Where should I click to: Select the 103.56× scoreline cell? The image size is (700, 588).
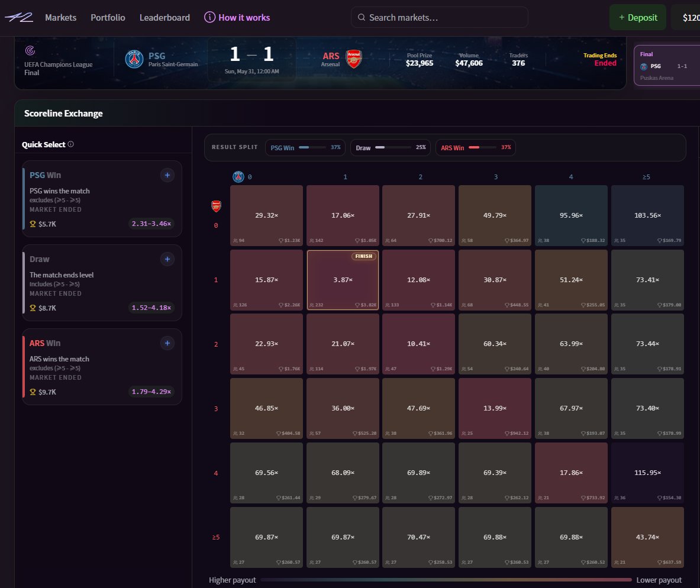[x=648, y=215]
